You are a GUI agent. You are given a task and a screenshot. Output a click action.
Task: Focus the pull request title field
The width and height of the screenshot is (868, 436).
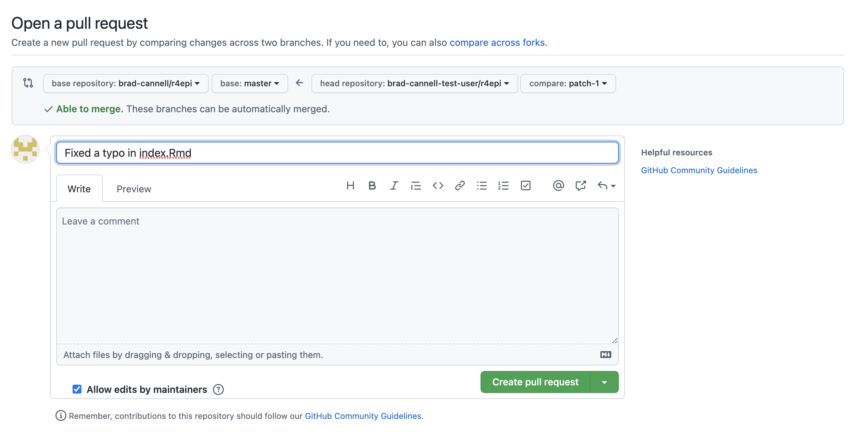[337, 153]
